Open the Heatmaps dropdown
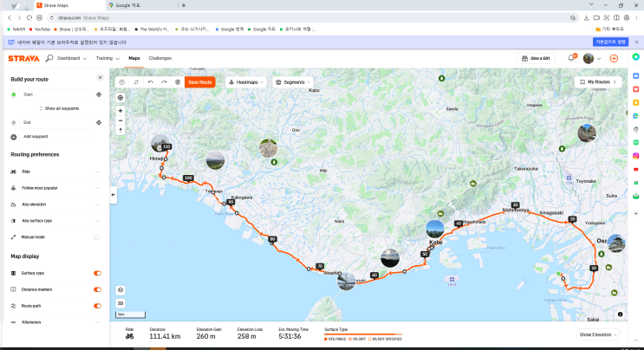644x350 pixels. pyautogui.click(x=246, y=81)
